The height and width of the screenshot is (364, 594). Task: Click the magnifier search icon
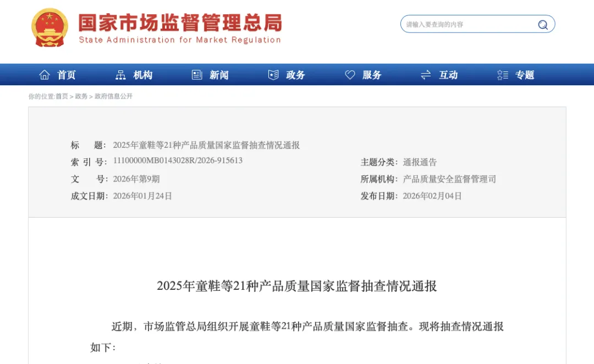[x=543, y=25]
